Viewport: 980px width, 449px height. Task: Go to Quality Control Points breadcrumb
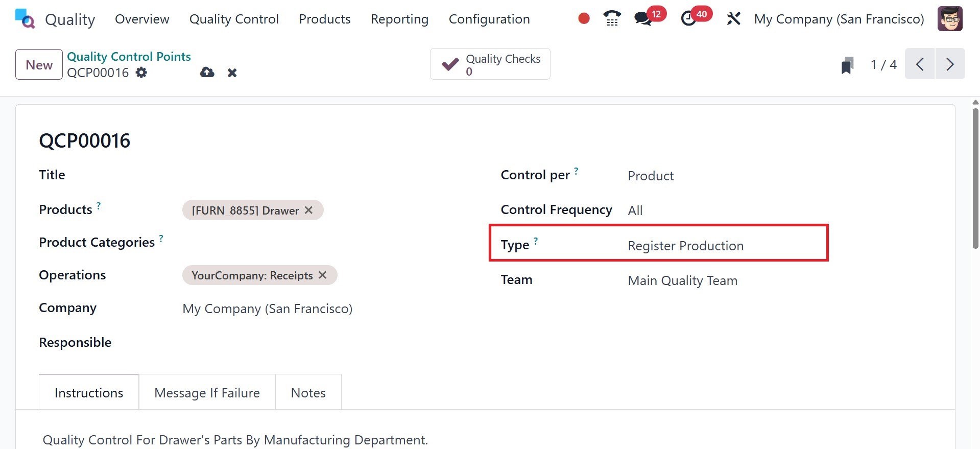129,56
